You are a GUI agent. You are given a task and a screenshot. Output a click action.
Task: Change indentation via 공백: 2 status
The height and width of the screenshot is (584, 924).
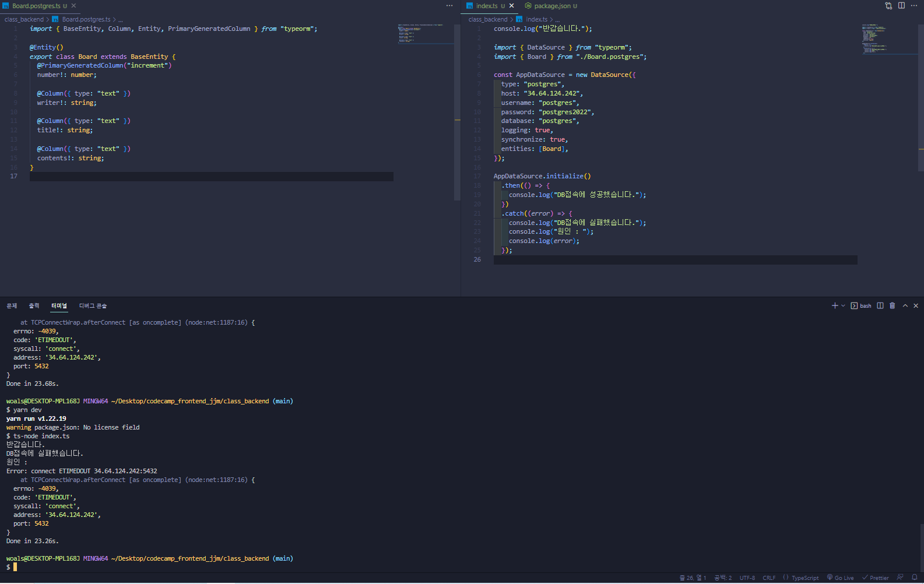[x=723, y=578]
